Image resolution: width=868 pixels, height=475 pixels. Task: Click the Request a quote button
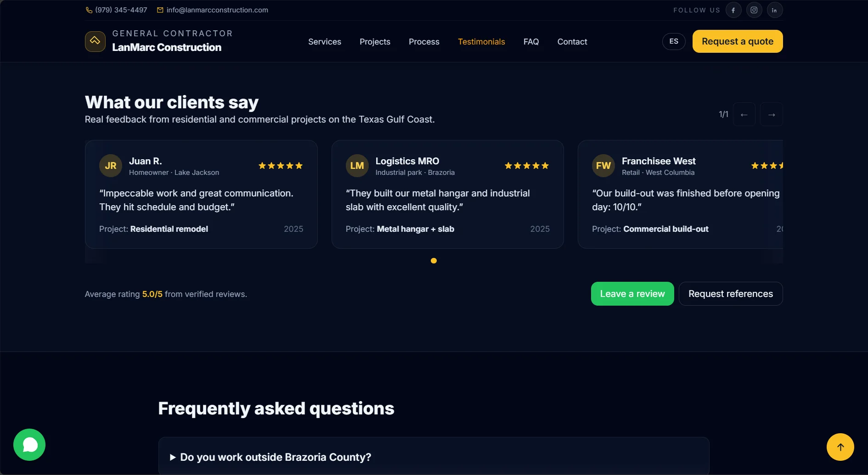click(x=737, y=41)
